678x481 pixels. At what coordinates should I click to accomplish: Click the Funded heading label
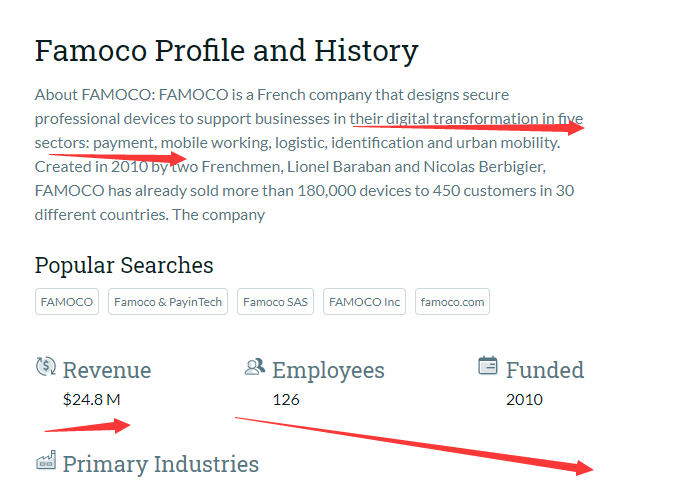[x=545, y=370]
